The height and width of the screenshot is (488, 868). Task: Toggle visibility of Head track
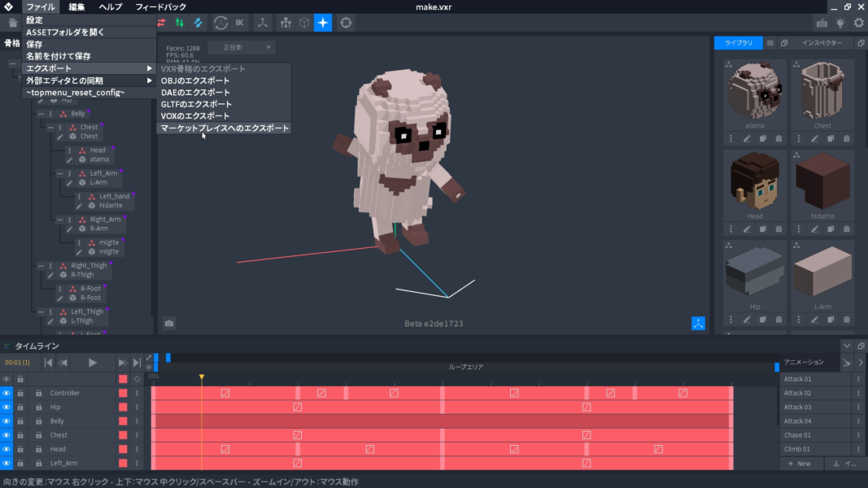point(6,449)
